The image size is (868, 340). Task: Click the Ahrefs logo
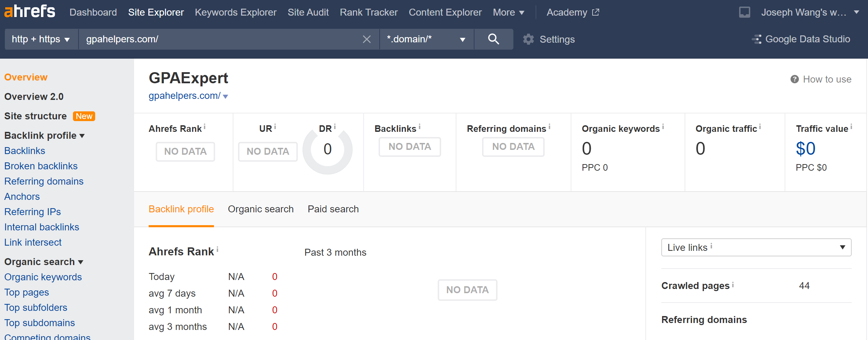click(x=30, y=11)
